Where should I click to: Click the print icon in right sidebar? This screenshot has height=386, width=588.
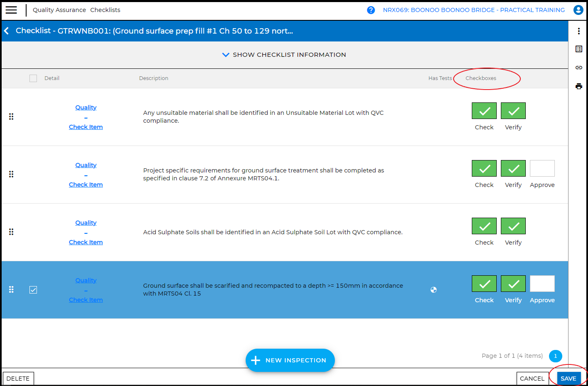click(579, 86)
